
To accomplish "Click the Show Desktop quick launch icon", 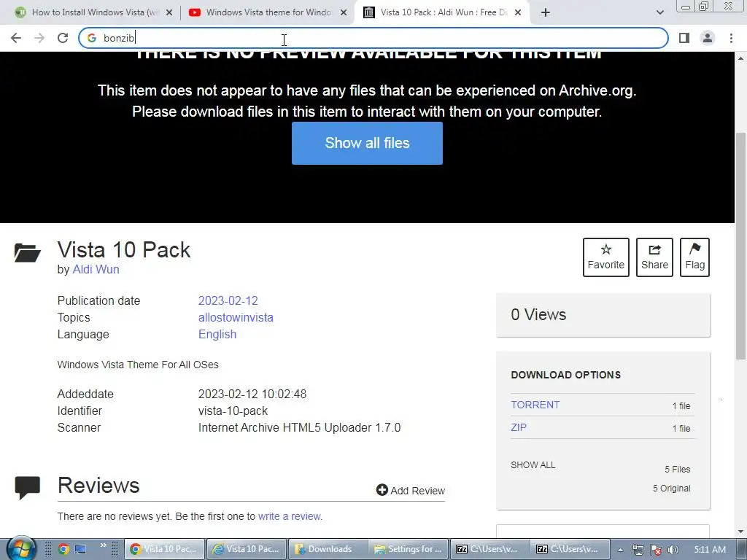I will tap(80, 549).
